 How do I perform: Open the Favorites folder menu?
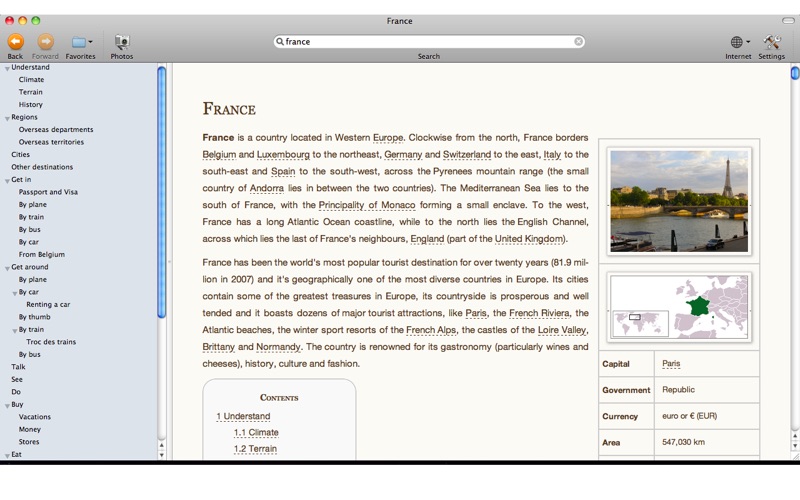[x=81, y=42]
